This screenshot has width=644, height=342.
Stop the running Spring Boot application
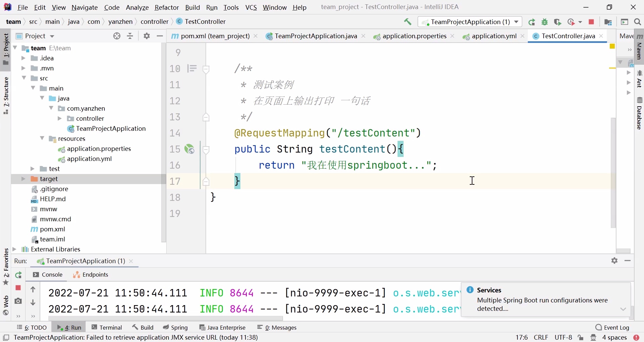(592, 22)
